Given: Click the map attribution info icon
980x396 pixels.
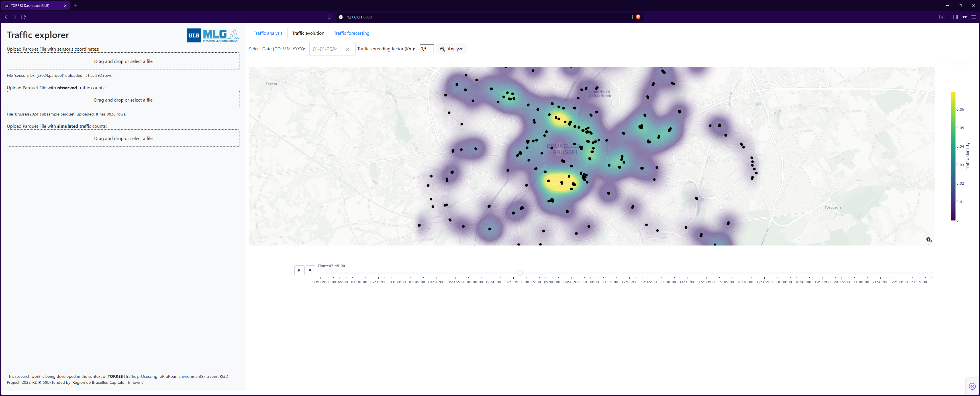Looking at the screenshot, I should [x=929, y=240].
